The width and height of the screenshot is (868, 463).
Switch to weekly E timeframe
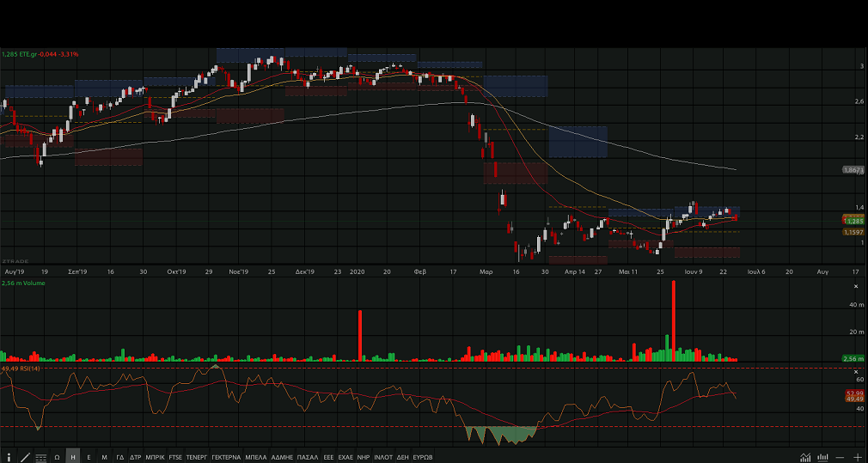click(x=89, y=457)
